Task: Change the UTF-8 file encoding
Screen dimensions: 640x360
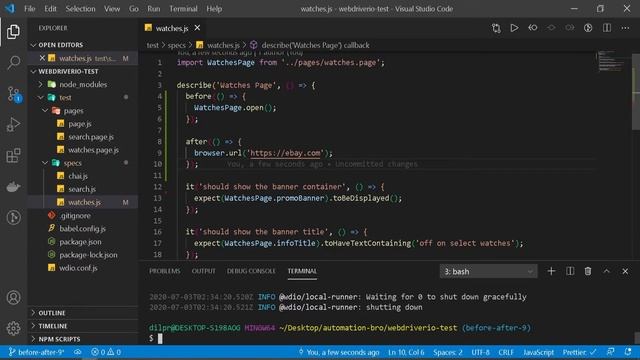Action: tap(480, 352)
